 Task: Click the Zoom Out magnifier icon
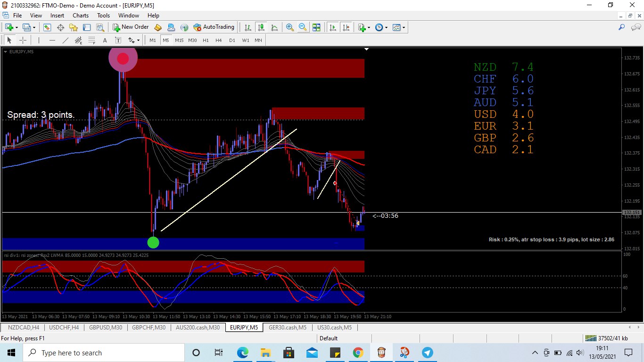point(302,27)
